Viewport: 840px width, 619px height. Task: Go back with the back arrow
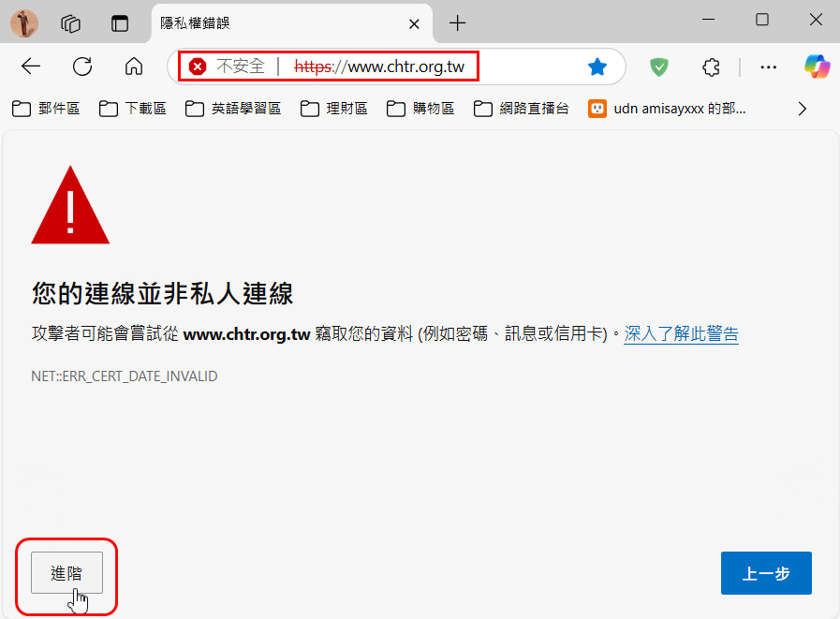pos(31,66)
